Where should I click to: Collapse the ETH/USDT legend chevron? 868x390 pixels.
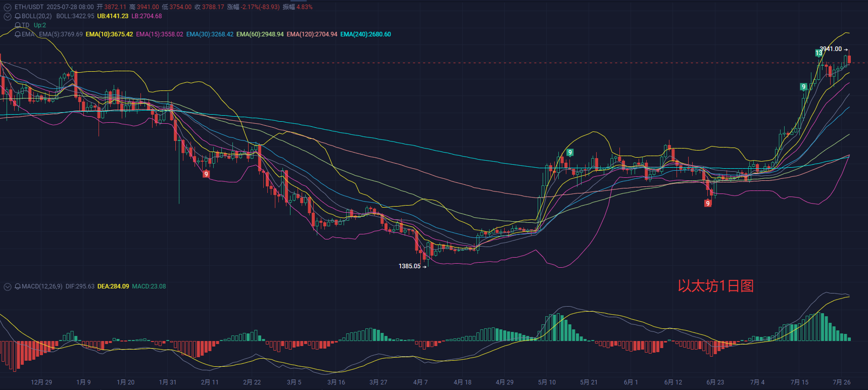click(7, 7)
